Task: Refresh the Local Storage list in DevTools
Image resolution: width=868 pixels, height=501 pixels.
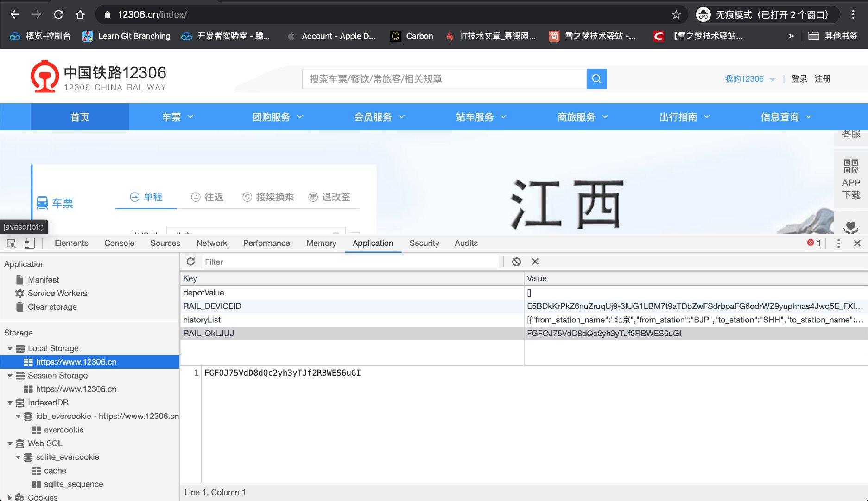Action: coord(190,262)
